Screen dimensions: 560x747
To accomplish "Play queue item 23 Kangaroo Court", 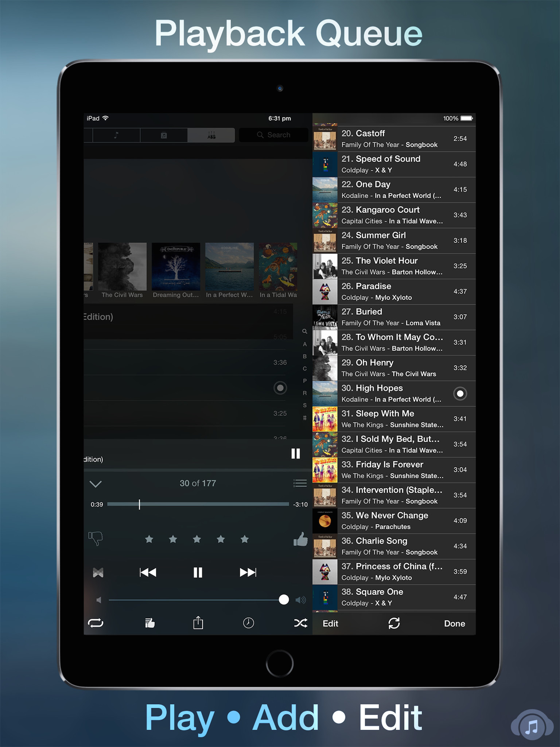I will click(x=394, y=216).
